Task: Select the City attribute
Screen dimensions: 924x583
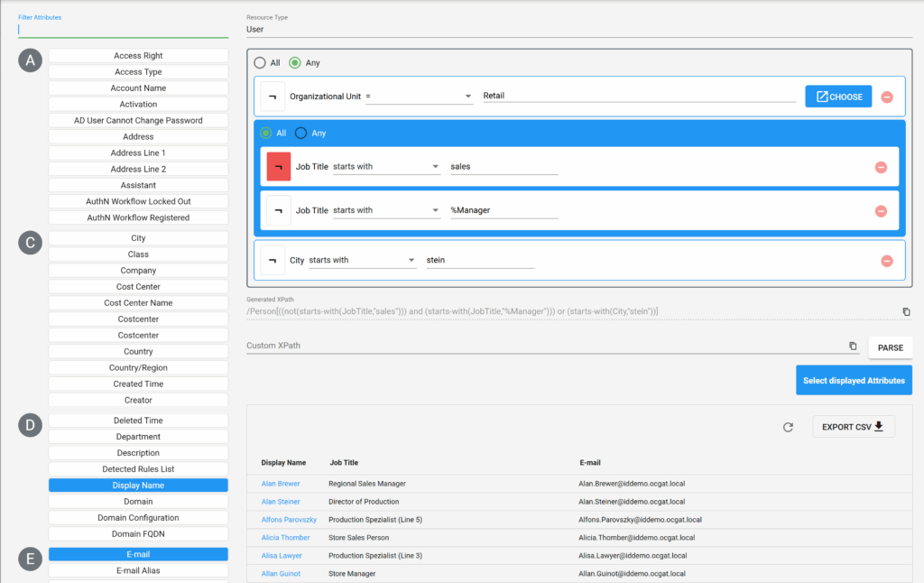Action: pos(138,238)
